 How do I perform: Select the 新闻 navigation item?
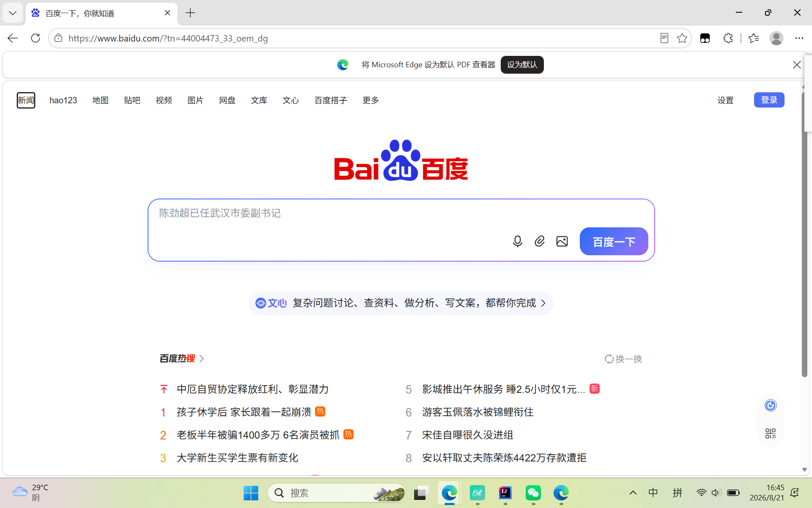26,100
